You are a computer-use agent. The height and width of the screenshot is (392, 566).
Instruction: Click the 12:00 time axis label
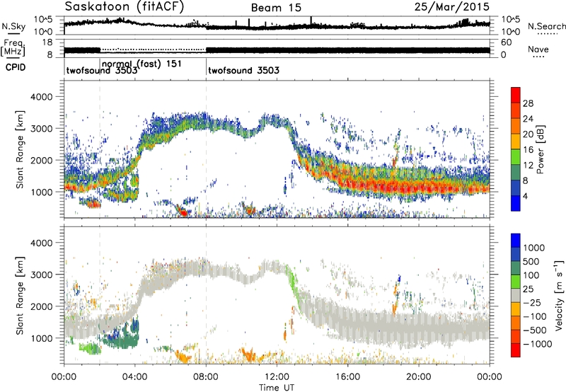(x=277, y=377)
